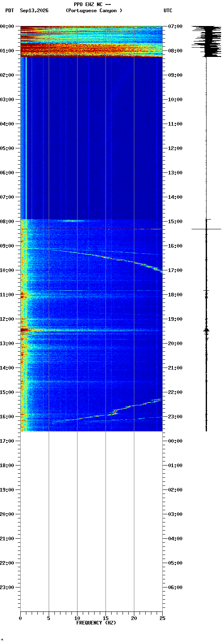
Task: Click the UTC '00:00' time label
Action: pos(175,441)
